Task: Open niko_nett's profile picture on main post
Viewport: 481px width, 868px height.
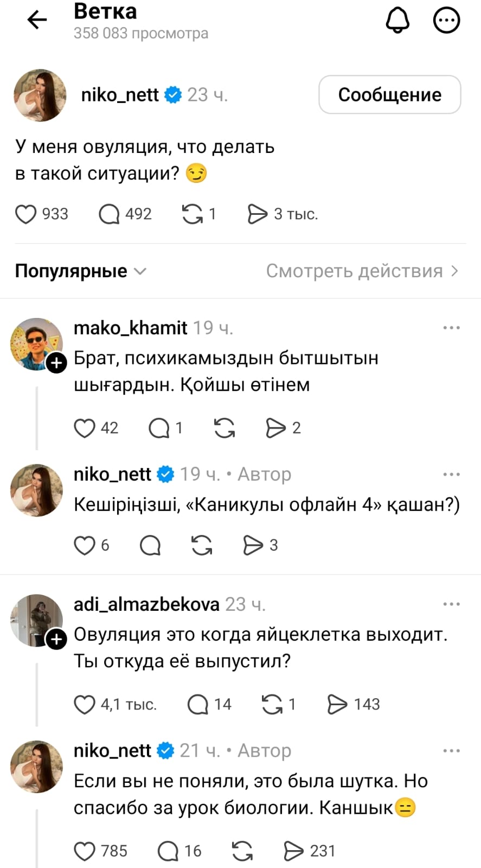Action: [x=40, y=95]
